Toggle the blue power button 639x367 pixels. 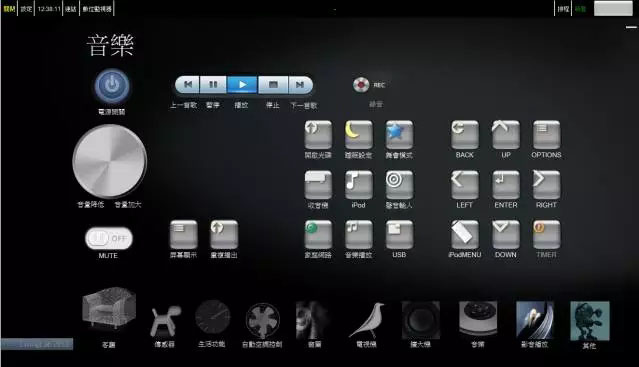(112, 86)
